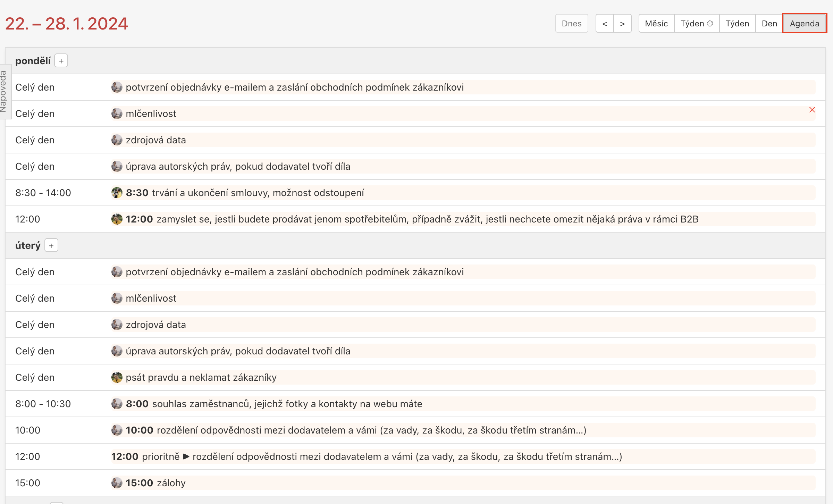This screenshot has width=833, height=504.
Task: Add new event to úterý with plus
Action: 51,245
